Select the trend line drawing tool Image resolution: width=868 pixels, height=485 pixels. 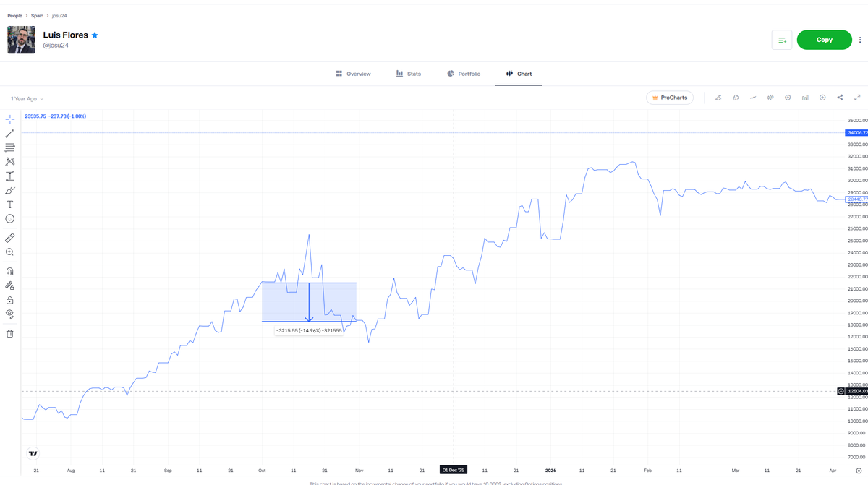pos(10,134)
